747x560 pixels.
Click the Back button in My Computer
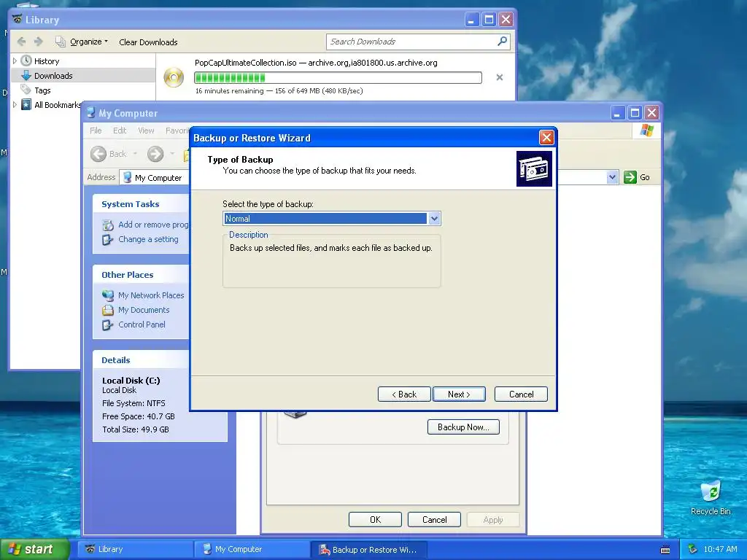(x=109, y=154)
